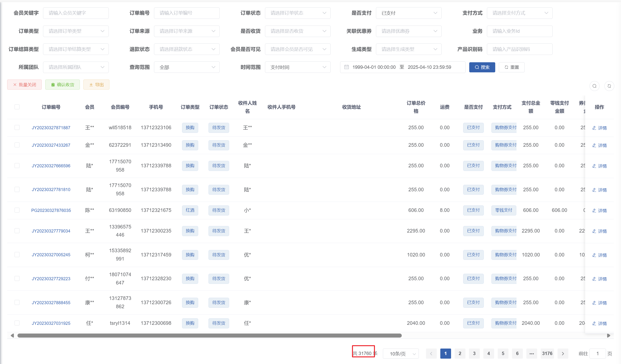Click the calendar icon in date range field
Screen dimensions: 621x364
click(346, 67)
